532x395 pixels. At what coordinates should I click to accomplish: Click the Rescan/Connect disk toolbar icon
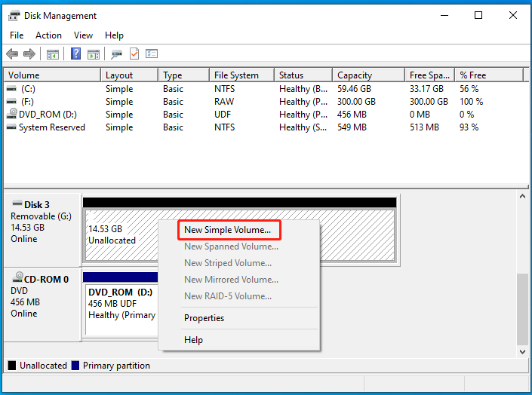[x=116, y=54]
